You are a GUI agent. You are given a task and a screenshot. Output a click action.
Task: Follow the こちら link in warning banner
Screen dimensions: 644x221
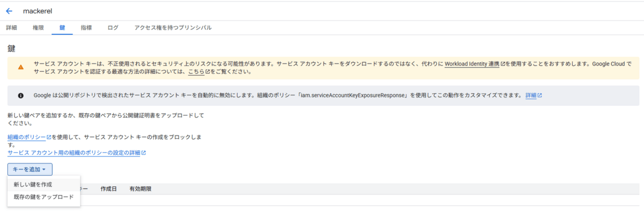[x=196, y=72]
